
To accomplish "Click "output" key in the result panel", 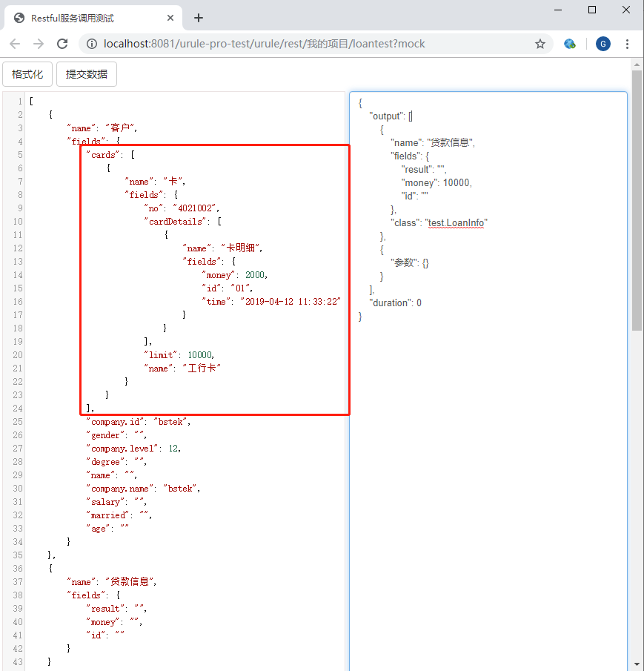I will 387,116.
